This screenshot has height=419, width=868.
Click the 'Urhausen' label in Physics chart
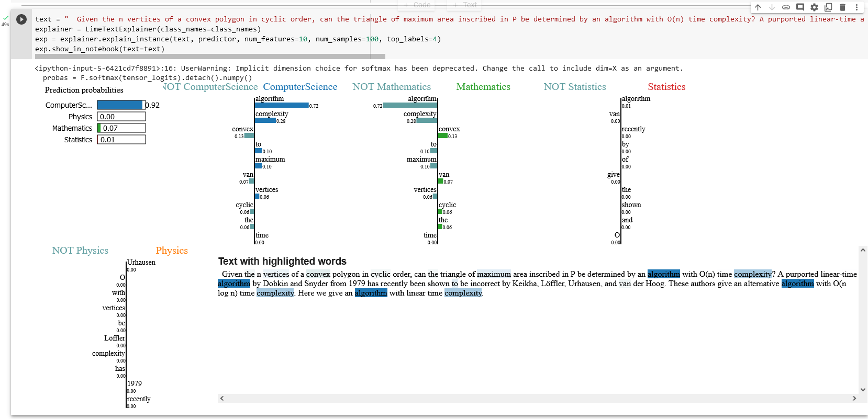tap(141, 263)
